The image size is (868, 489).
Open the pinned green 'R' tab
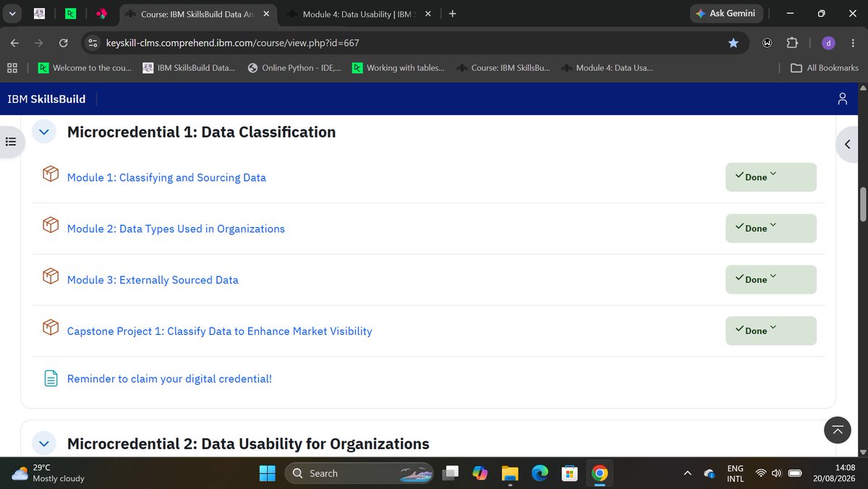(x=70, y=13)
